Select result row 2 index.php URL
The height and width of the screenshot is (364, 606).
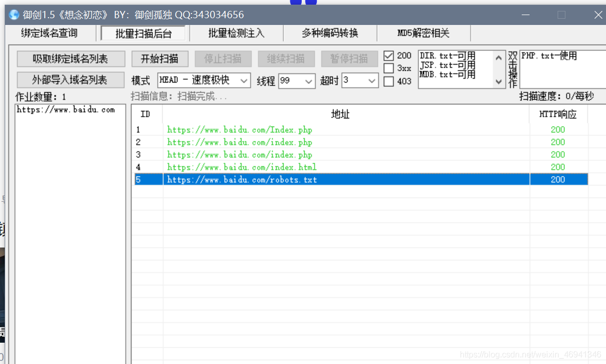(240, 142)
